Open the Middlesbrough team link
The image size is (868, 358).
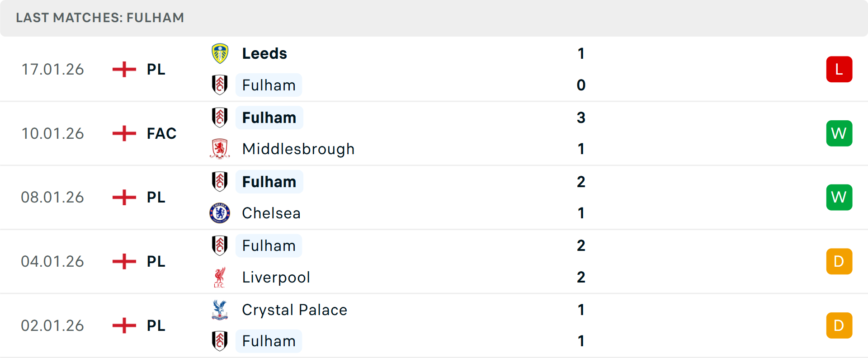click(298, 149)
